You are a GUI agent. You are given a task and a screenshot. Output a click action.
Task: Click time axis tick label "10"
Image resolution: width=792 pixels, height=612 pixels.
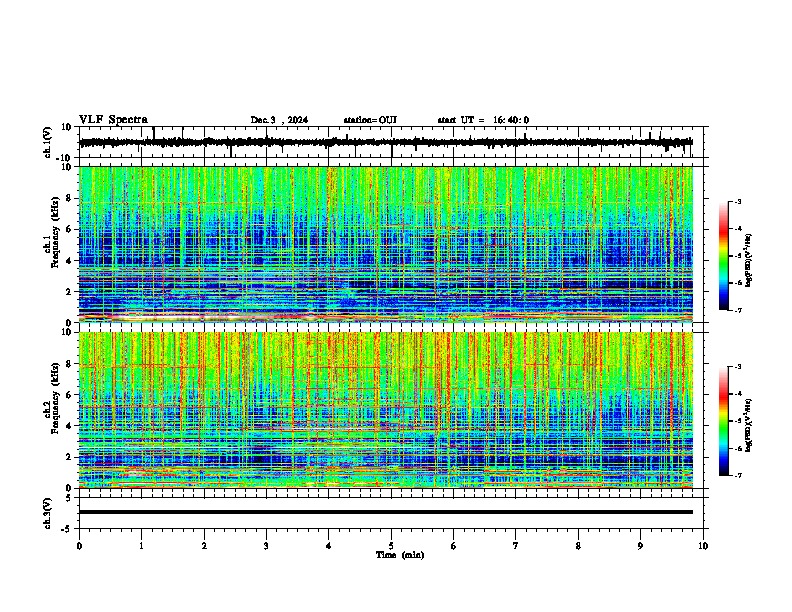point(703,546)
